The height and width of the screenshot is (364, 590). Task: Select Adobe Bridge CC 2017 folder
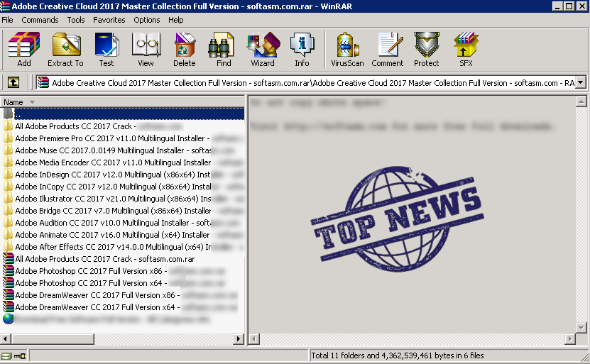[x=123, y=211]
